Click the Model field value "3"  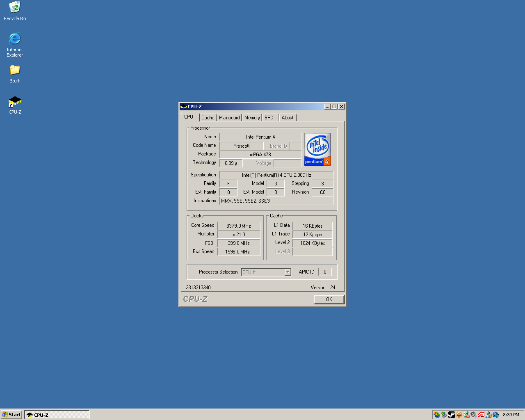pyautogui.click(x=276, y=184)
